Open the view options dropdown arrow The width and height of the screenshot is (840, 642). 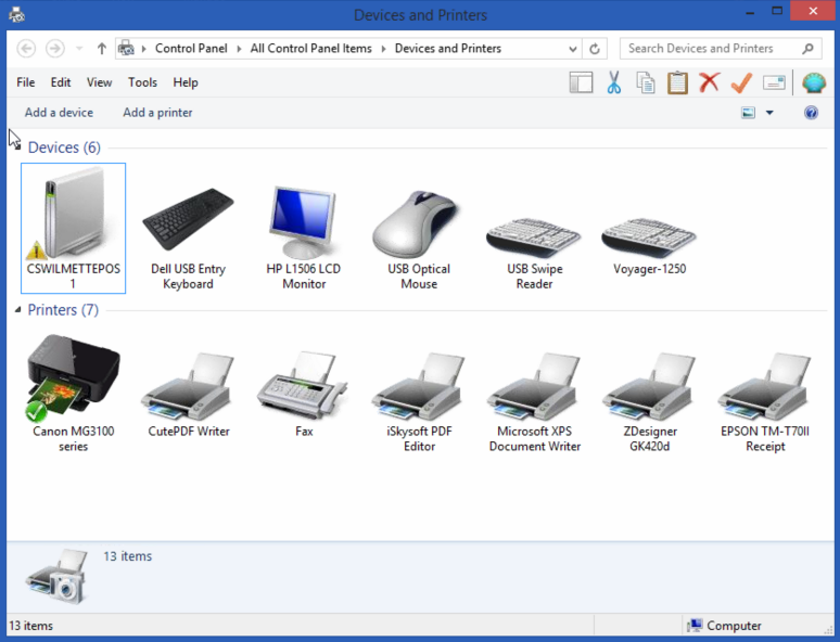click(x=770, y=112)
